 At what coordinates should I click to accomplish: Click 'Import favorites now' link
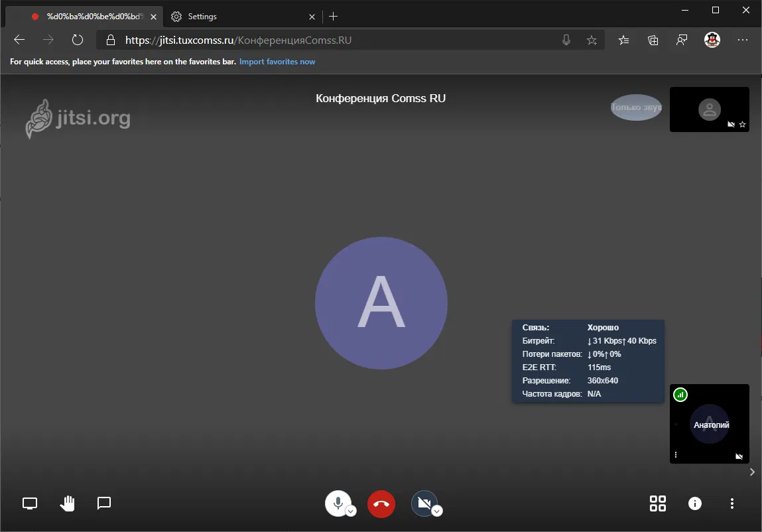click(277, 62)
